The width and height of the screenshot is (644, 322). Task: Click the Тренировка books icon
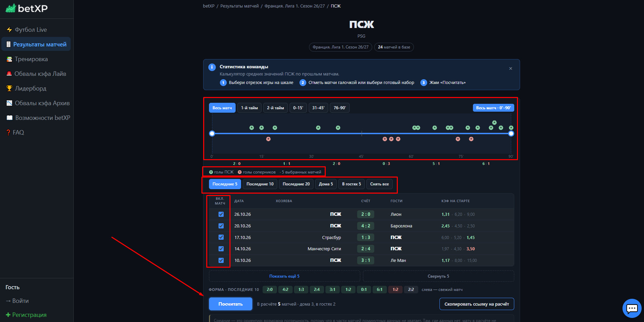(x=9, y=59)
